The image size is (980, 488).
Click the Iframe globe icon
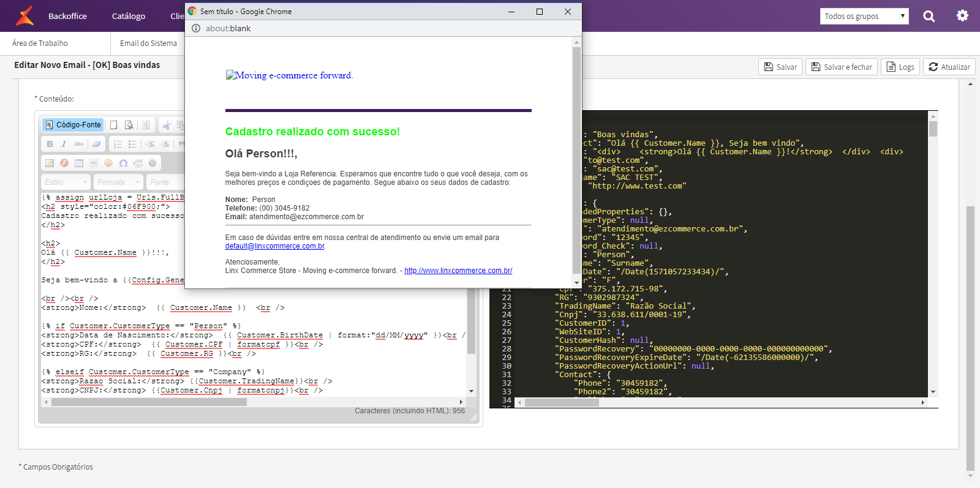(x=153, y=163)
